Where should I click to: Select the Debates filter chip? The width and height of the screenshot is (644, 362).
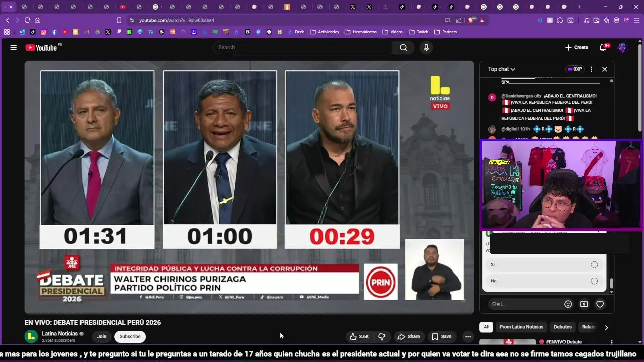562,327
